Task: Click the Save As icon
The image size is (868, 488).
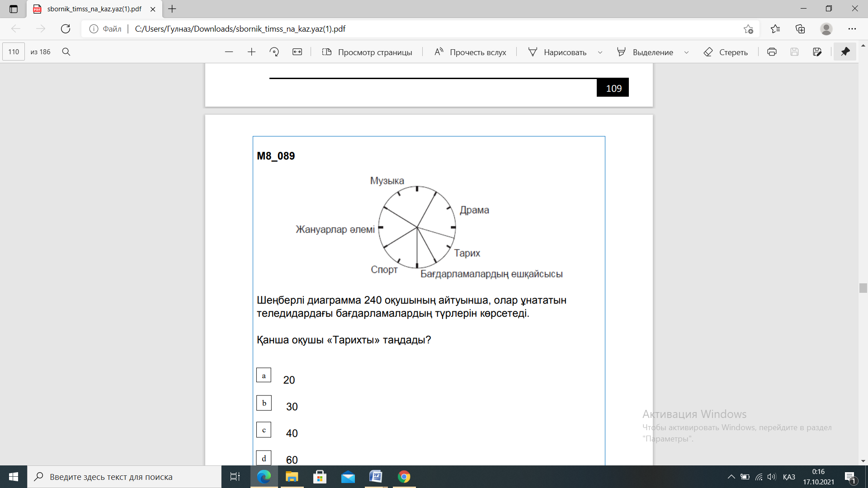Action: tap(817, 52)
